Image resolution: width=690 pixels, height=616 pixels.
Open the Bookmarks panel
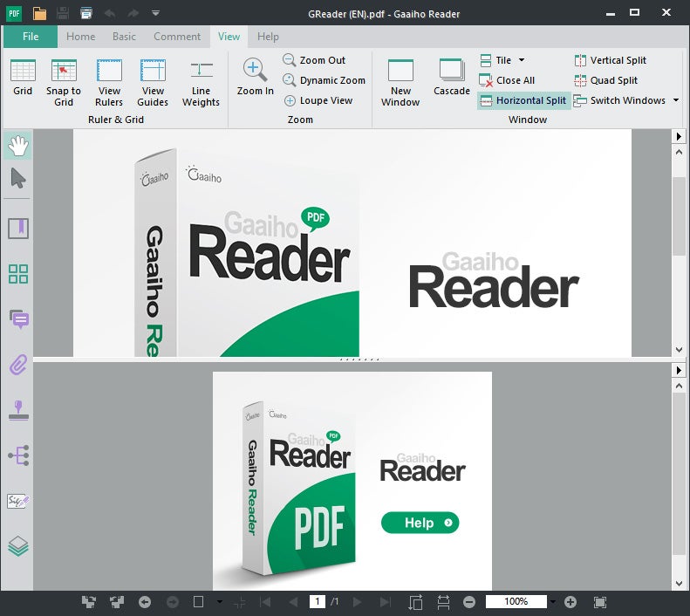(17, 229)
